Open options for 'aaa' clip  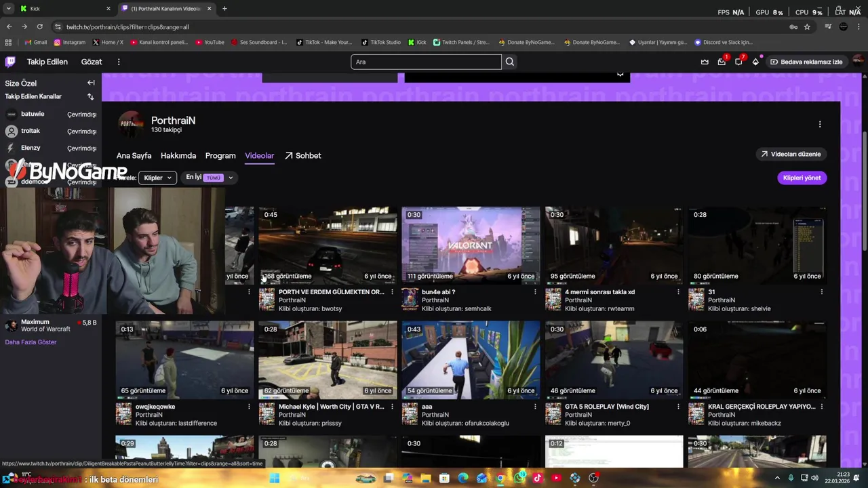point(535,407)
